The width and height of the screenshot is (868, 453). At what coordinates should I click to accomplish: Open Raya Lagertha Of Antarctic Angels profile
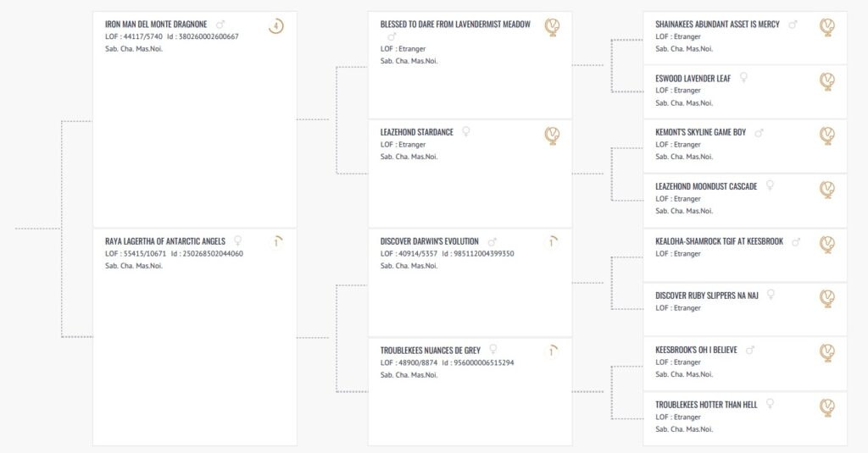click(x=165, y=241)
